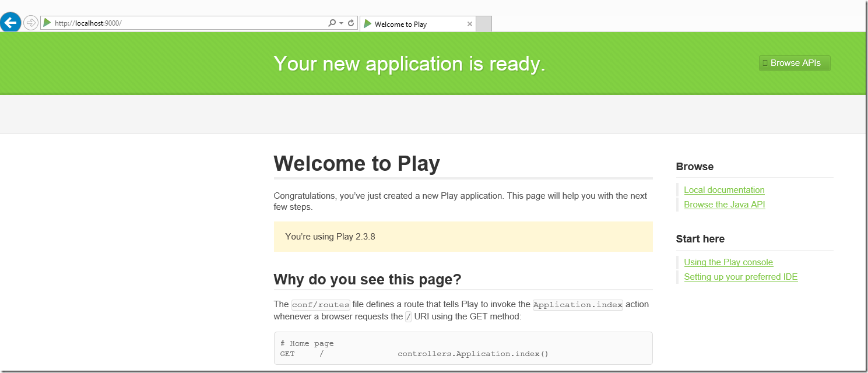868x373 pixels.
Task: Click the Play favicon in address bar
Action: [47, 23]
